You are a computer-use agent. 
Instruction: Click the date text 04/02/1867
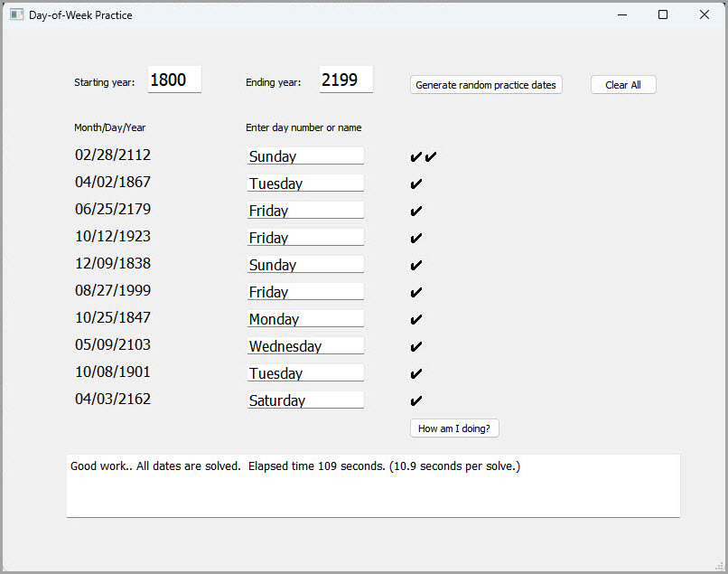[x=113, y=182]
